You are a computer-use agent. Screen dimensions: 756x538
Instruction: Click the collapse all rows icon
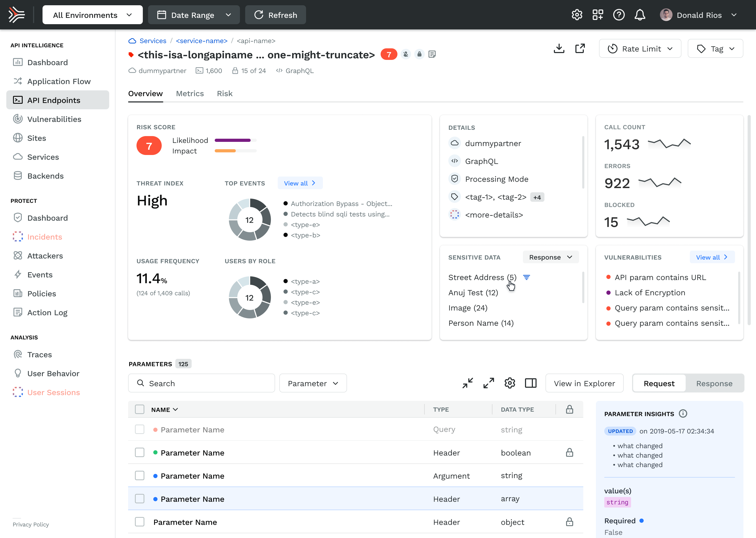click(468, 383)
